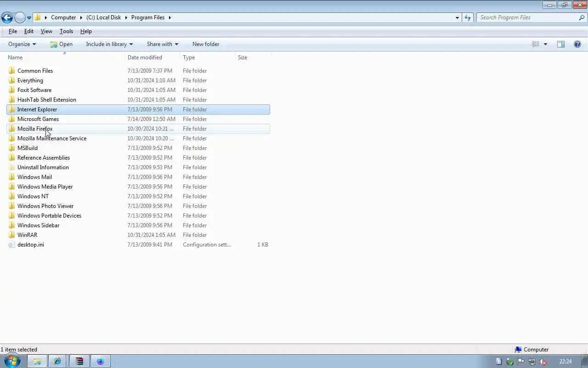Open the Tools menu
The image size is (588, 368).
coord(66,31)
